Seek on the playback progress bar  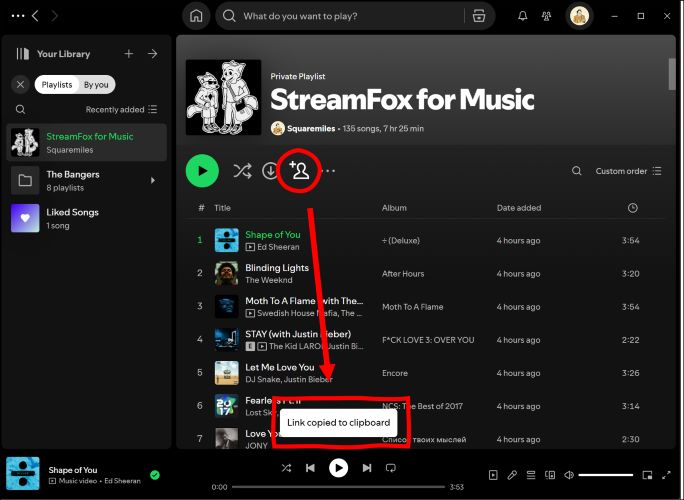pos(339,487)
